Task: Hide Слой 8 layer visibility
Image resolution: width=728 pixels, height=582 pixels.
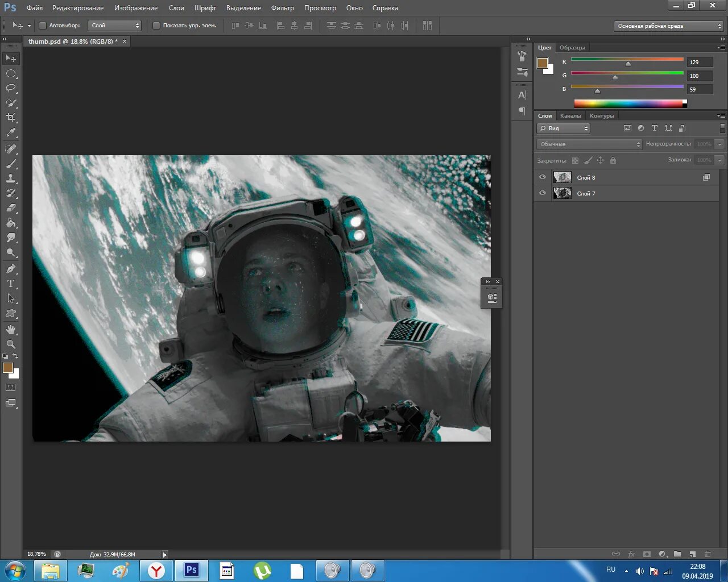Action: point(543,177)
